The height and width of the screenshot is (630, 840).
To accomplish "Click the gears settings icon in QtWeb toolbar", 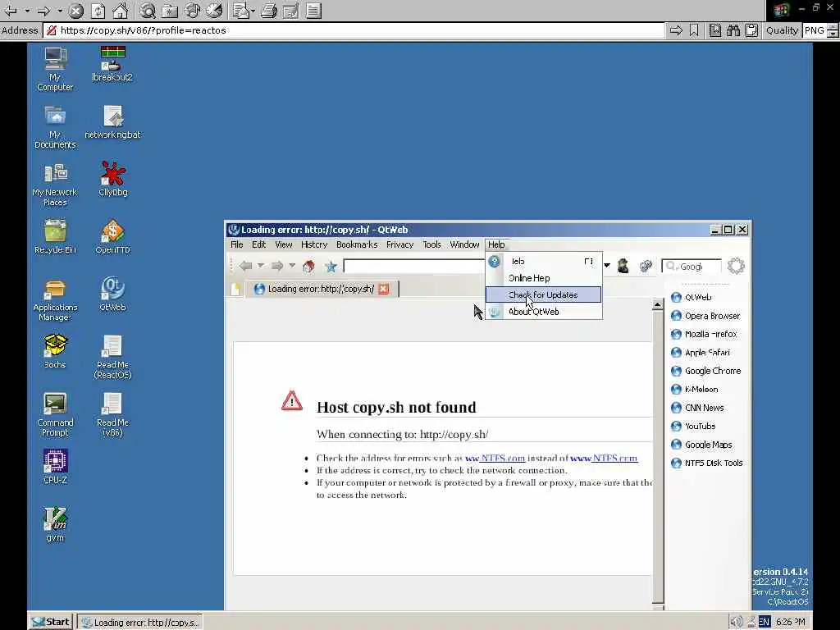I will point(646,266).
